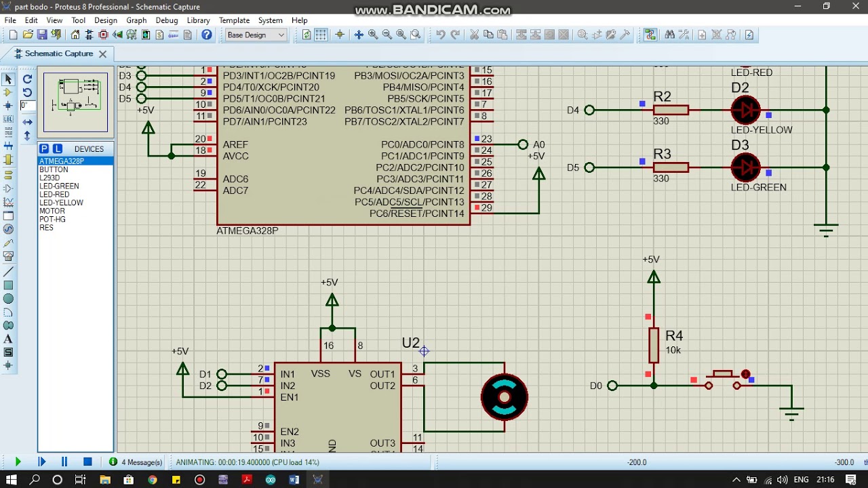This screenshot has width=868, height=488.
Task: Select the Text Script mode tool
Action: coord(8,132)
